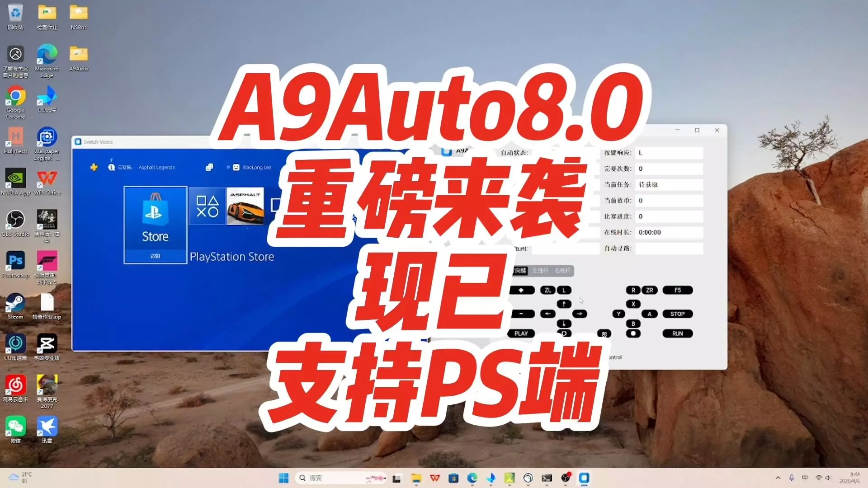The height and width of the screenshot is (488, 868).
Task: Click the B face button
Action: [x=633, y=324]
